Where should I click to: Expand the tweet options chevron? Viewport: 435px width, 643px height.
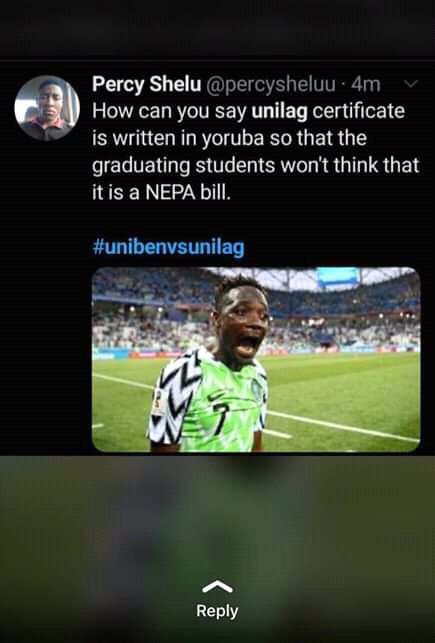click(x=410, y=84)
